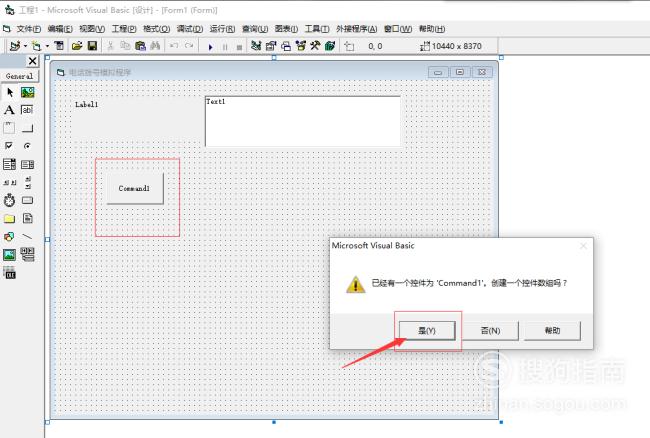
Task: Open the 工具(T) menu
Action: tap(317, 29)
